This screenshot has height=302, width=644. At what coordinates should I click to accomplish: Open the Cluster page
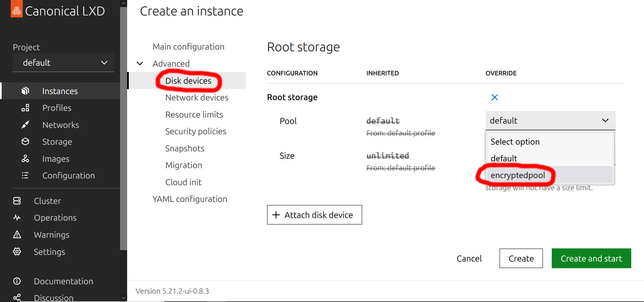click(47, 201)
